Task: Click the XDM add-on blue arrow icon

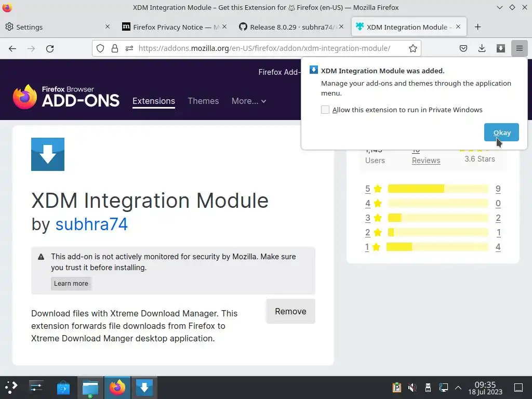Action: (x=48, y=154)
